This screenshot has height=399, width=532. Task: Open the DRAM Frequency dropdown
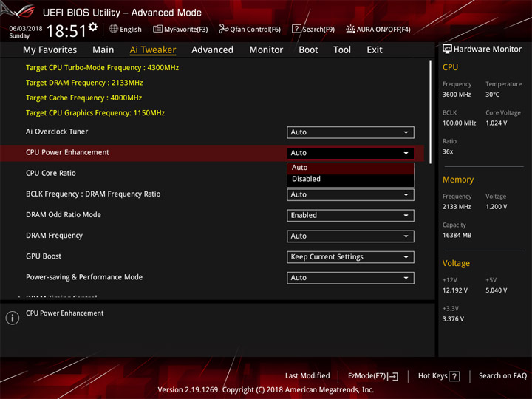pyautogui.click(x=350, y=236)
